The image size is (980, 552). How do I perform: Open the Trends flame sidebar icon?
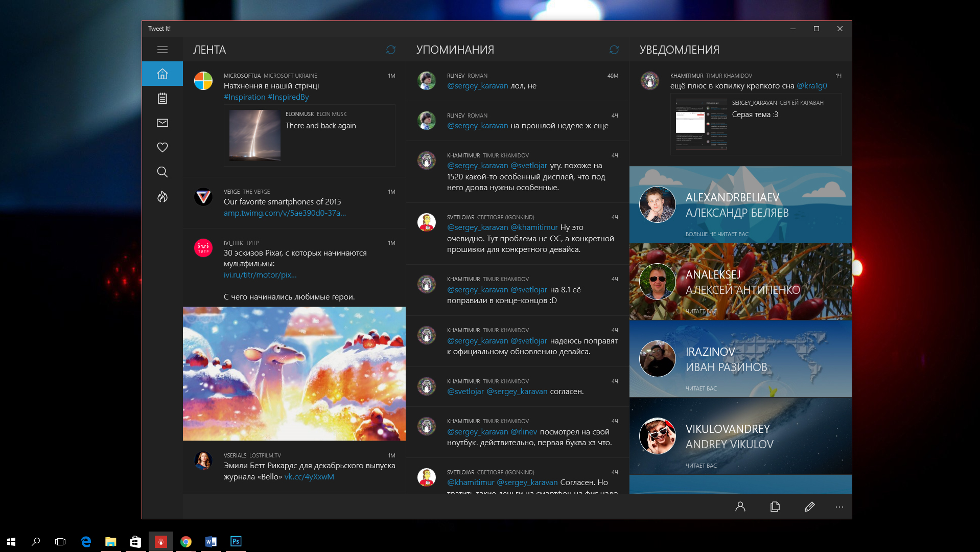[162, 196]
